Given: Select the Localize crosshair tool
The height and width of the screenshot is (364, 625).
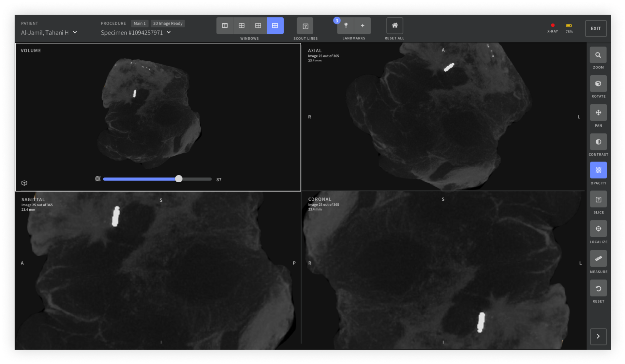Looking at the screenshot, I should pos(598,229).
